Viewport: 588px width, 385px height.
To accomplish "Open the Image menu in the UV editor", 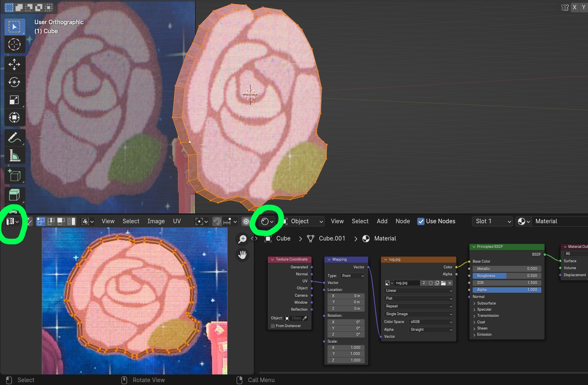I will [x=155, y=221].
